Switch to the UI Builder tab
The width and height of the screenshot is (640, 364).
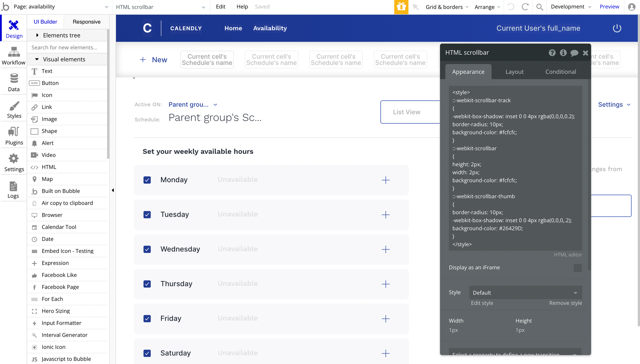point(45,22)
